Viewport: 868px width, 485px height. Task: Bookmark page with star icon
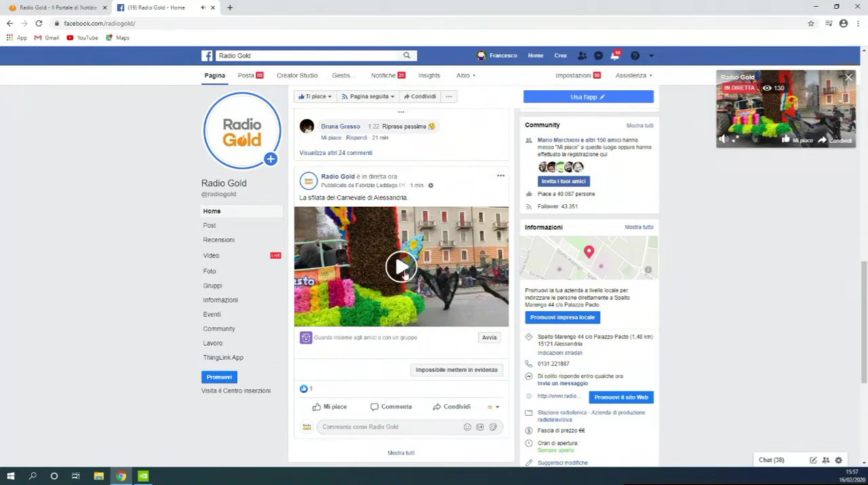[810, 23]
